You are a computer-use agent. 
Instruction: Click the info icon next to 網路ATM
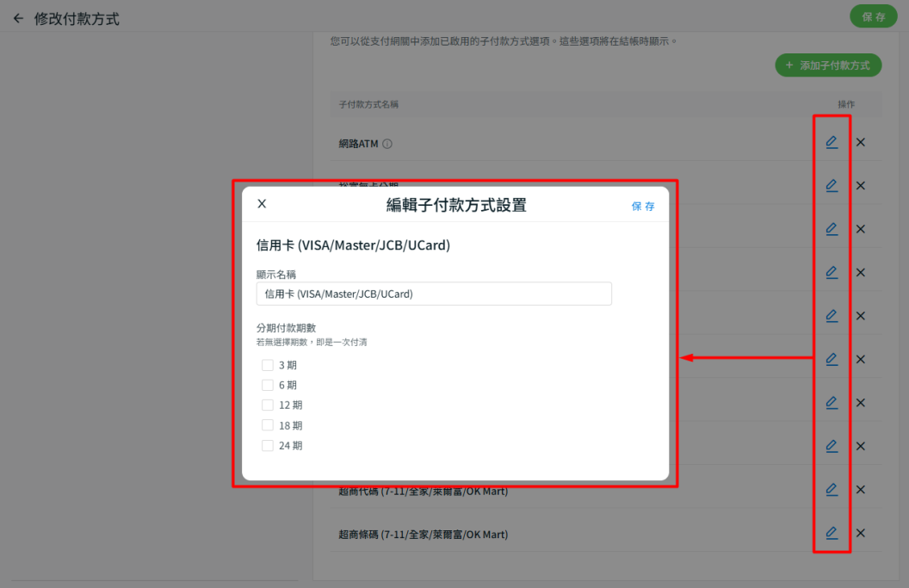click(x=387, y=144)
